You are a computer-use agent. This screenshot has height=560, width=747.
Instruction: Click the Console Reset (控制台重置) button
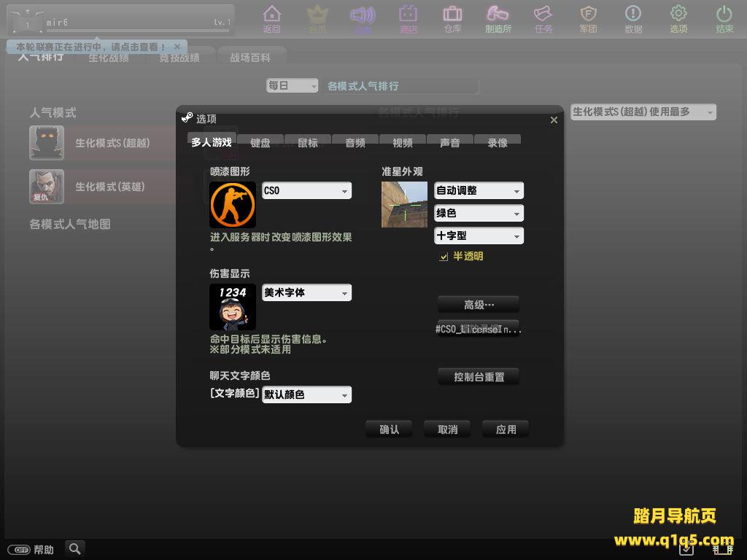479,377
